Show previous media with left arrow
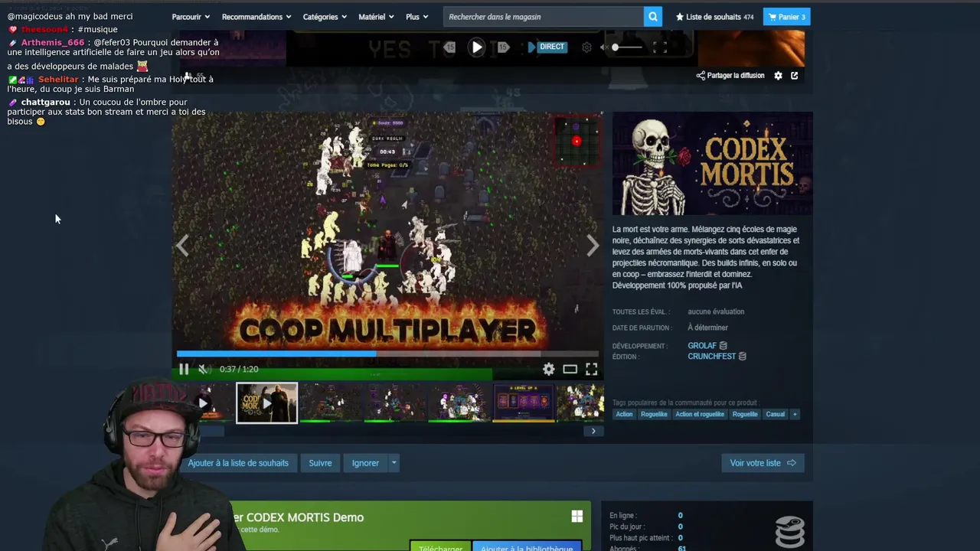980x551 pixels. click(182, 246)
